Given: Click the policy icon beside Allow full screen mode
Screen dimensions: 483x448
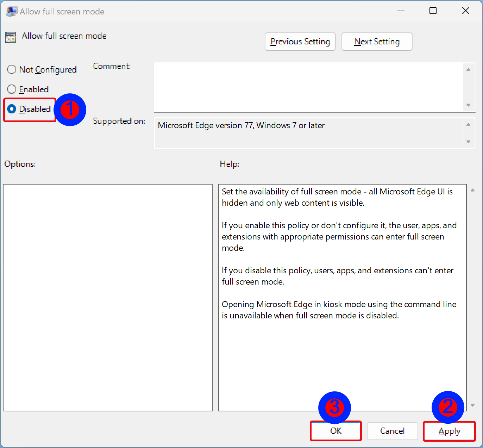Looking at the screenshot, I should point(10,37).
